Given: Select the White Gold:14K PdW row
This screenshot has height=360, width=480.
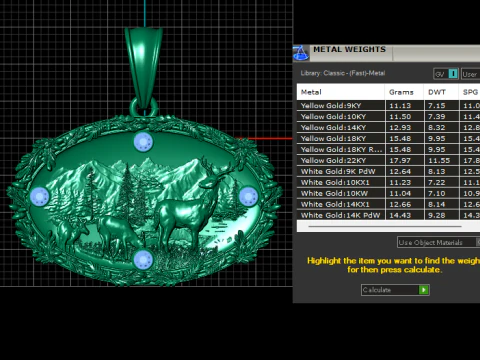Looking at the screenshot, I should [x=388, y=215].
